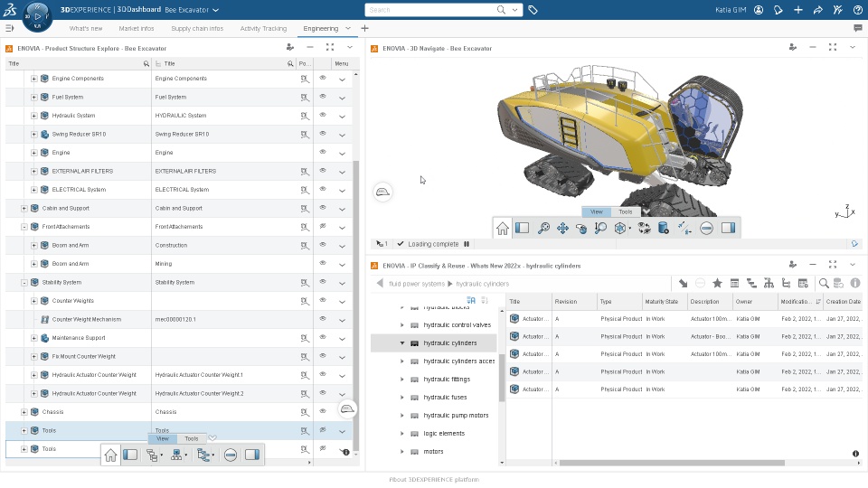
Task: Click the plus add icon in the top bar
Action: [x=797, y=10]
